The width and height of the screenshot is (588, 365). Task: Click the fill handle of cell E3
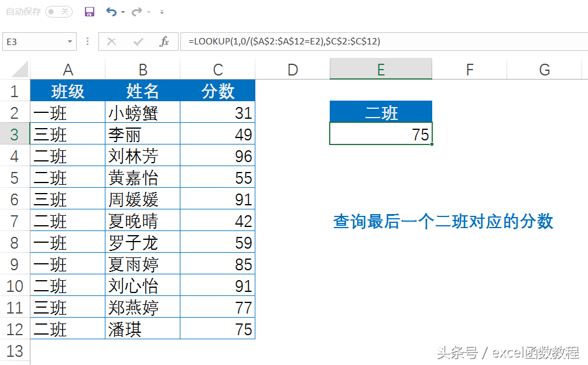tap(432, 144)
